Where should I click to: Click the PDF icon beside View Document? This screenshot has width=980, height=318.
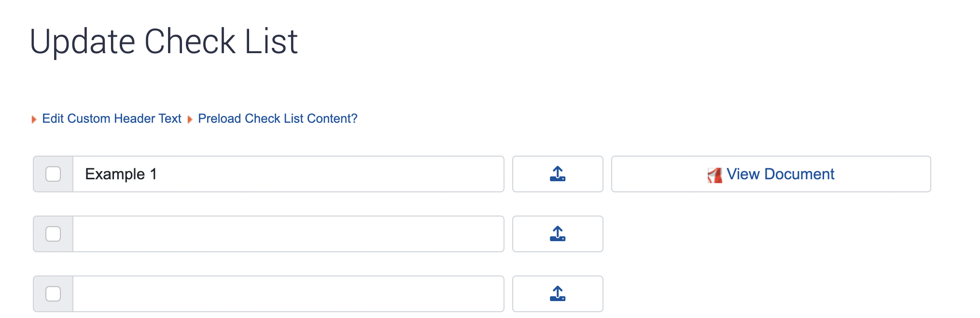(715, 175)
